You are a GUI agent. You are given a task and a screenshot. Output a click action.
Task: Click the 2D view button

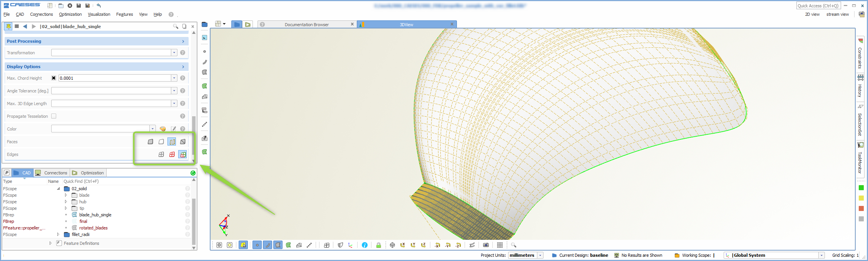812,14
